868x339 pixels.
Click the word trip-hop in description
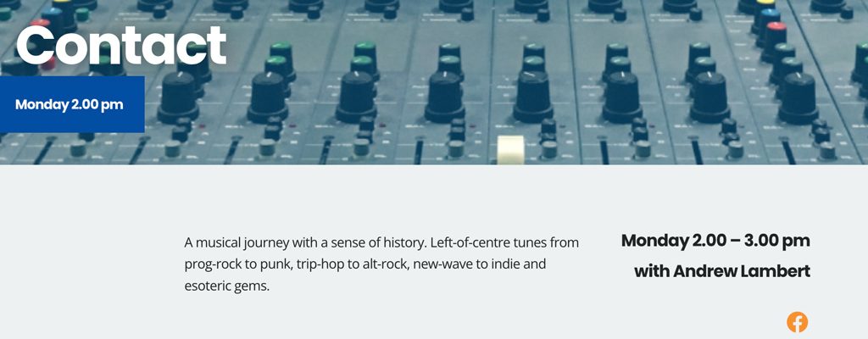[320, 264]
